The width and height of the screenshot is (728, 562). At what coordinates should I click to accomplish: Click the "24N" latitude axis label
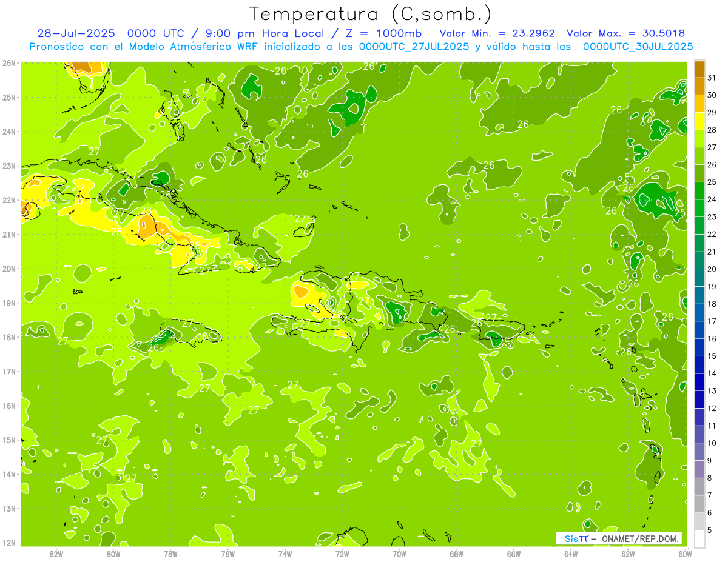coord(9,132)
